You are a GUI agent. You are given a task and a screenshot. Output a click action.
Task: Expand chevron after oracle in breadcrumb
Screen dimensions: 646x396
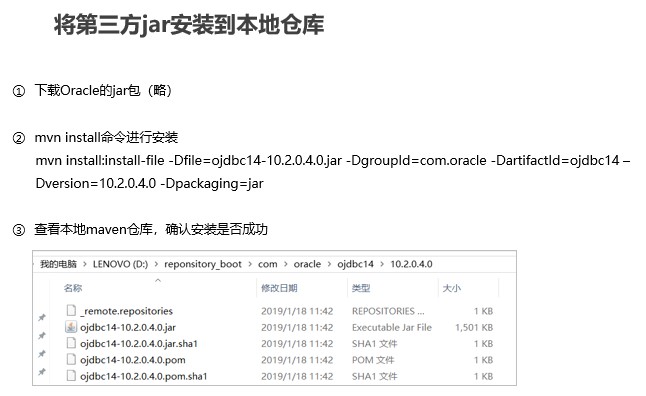[x=329, y=264]
